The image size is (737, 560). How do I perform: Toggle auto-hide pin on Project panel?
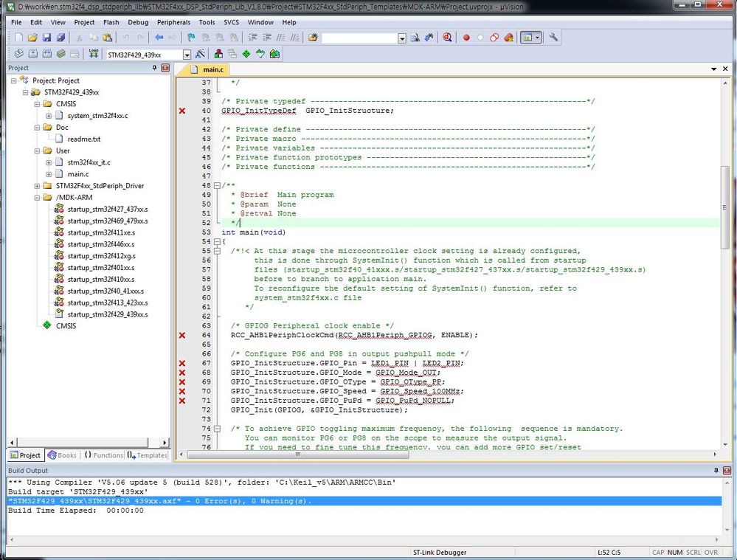tap(154, 68)
